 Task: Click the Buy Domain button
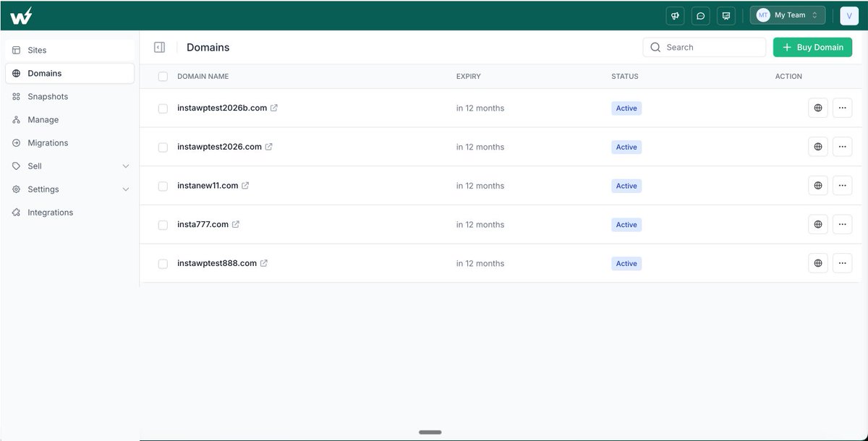812,47
